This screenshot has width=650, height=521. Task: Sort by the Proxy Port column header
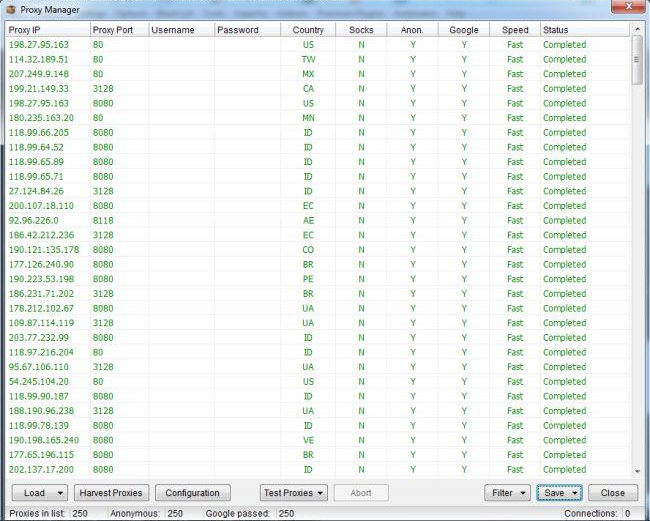119,30
